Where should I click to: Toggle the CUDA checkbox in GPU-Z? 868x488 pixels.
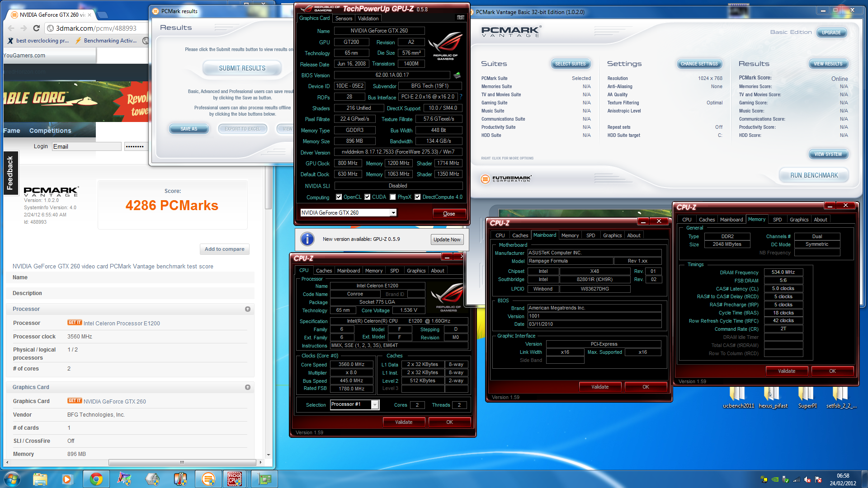tap(368, 197)
